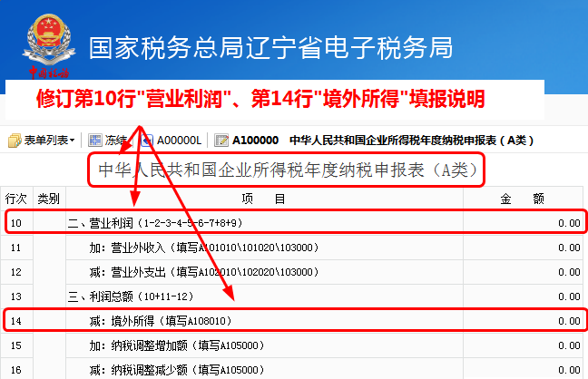The image size is (588, 379).
Task: Click the 冻结 toolbar button label
Action: (116, 141)
